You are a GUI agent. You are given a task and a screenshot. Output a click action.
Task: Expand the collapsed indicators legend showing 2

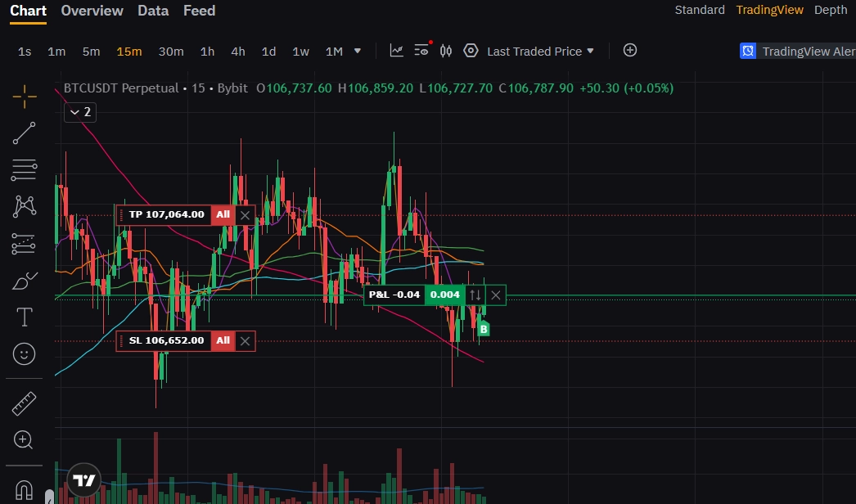80,112
